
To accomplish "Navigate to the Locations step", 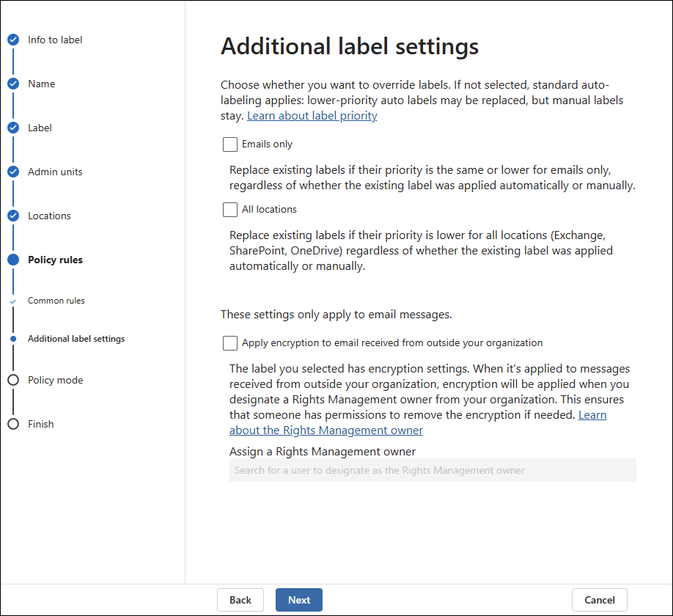I will [49, 216].
